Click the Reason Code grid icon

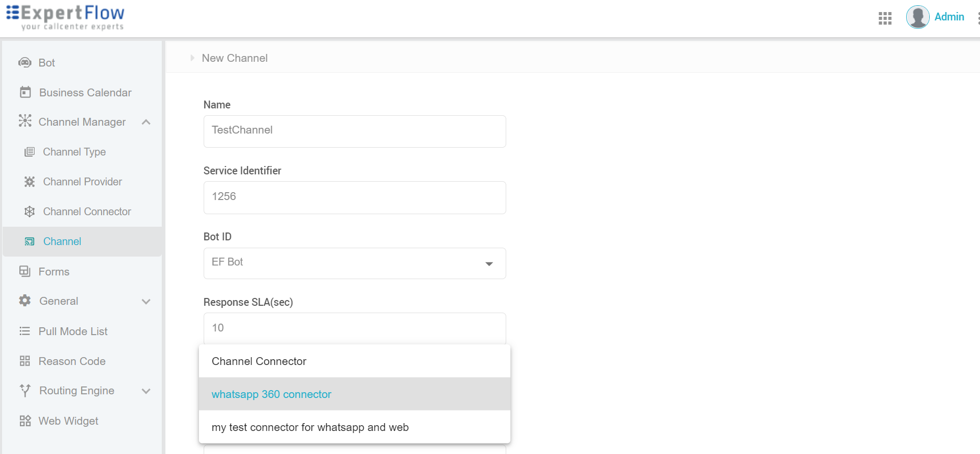(24, 361)
